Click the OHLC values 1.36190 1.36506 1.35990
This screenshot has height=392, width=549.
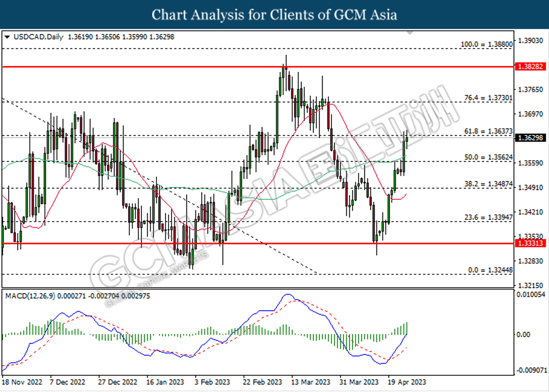[108, 37]
